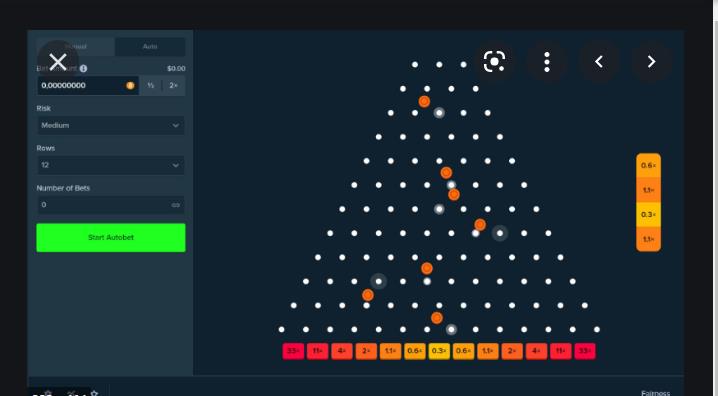Click the Bet Amount info icon
This screenshot has width=718, height=396.
(x=83, y=69)
